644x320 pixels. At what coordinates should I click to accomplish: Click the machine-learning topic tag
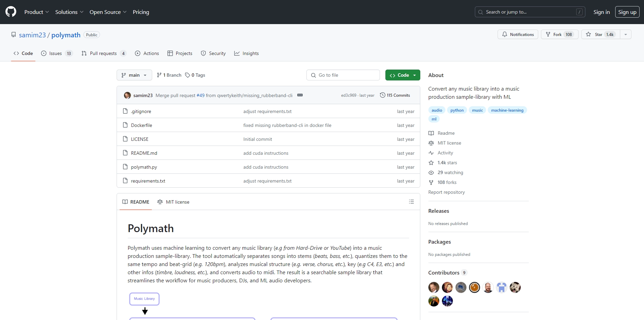click(x=507, y=110)
